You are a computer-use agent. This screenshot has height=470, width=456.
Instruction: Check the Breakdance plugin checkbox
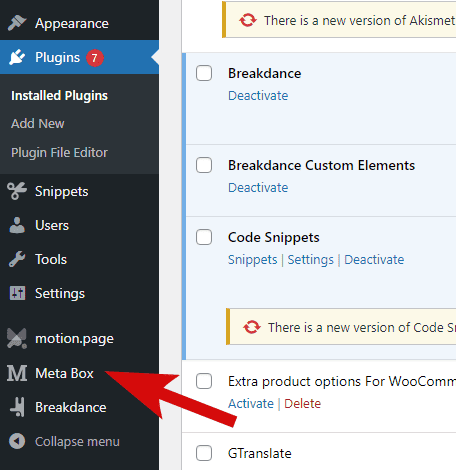click(204, 73)
